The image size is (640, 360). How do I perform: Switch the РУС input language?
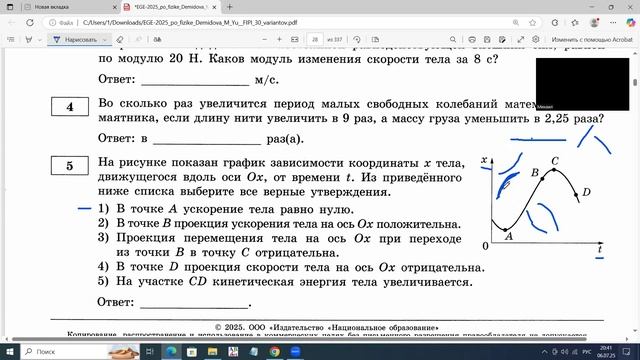587,352
